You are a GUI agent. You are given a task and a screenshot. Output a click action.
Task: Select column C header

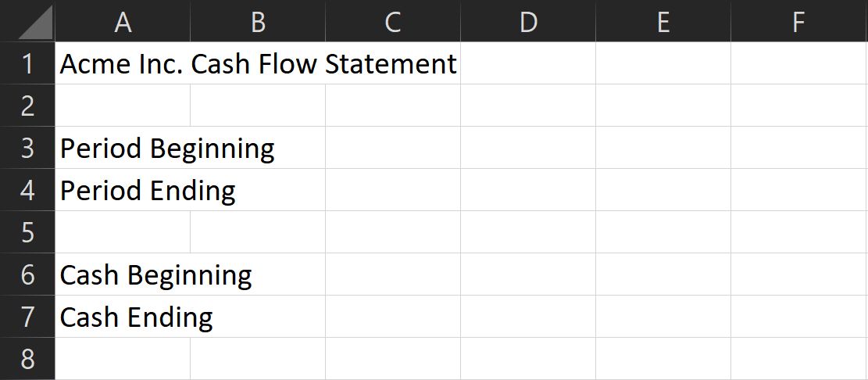[x=393, y=22]
